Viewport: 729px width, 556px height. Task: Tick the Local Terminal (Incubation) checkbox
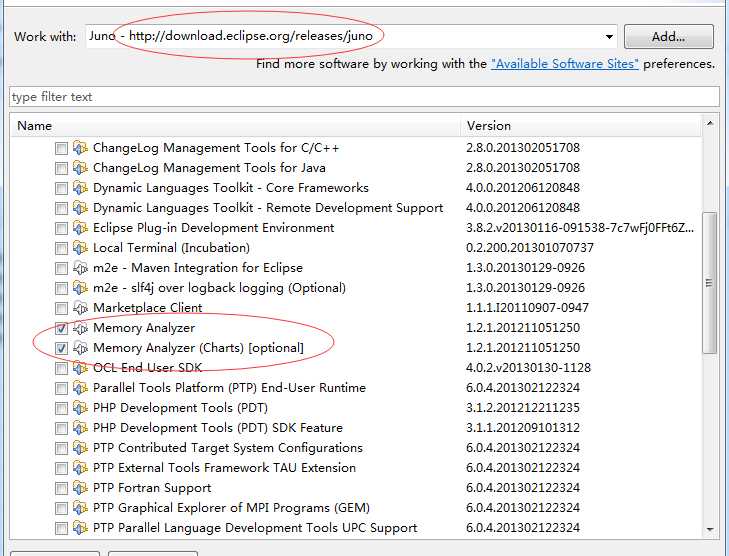tap(61, 248)
